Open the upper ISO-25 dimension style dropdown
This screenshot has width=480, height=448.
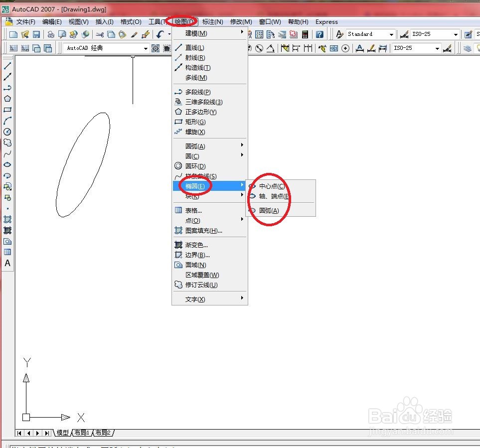(456, 34)
